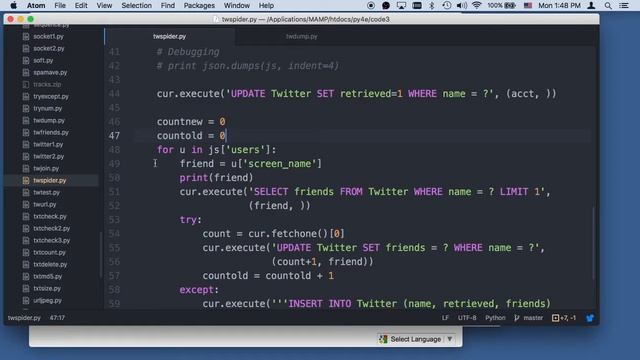Switch to the twspider.py editor tab
640x360 pixels.
click(x=170, y=36)
